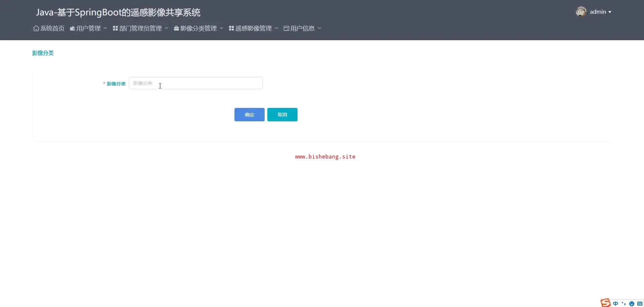The width and height of the screenshot is (644, 307).
Task: Go to 系统首页 in the navigation bar
Action: [x=52, y=28]
